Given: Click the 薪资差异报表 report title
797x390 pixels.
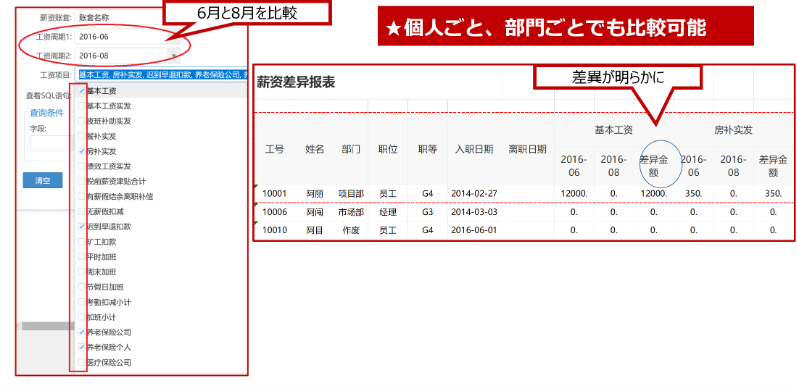Looking at the screenshot, I should pyautogui.click(x=296, y=82).
